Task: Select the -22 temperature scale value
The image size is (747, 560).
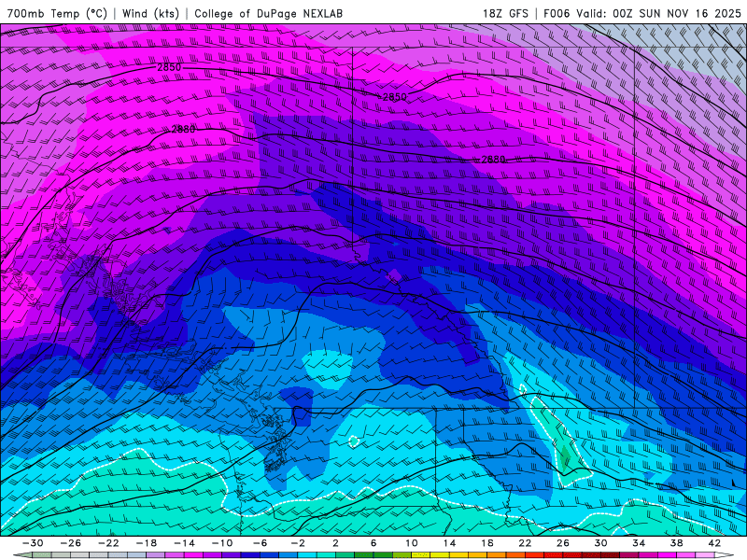Action: (x=108, y=543)
